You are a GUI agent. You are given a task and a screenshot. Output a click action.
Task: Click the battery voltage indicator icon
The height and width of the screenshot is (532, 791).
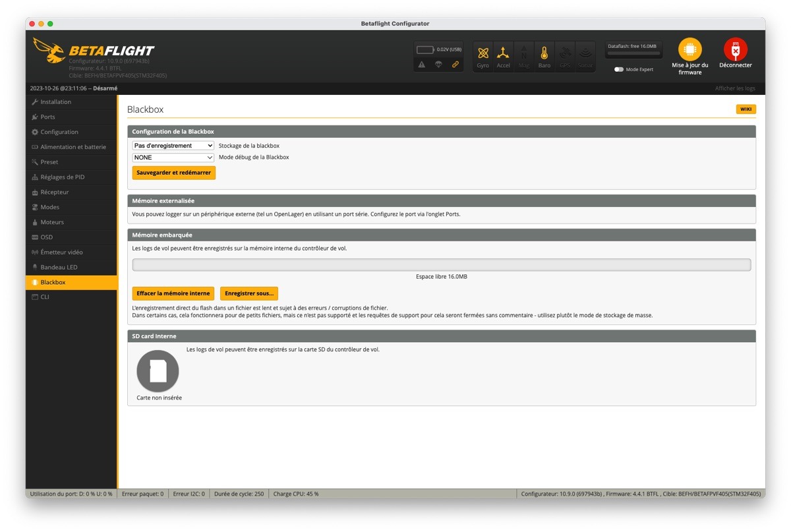click(x=425, y=49)
